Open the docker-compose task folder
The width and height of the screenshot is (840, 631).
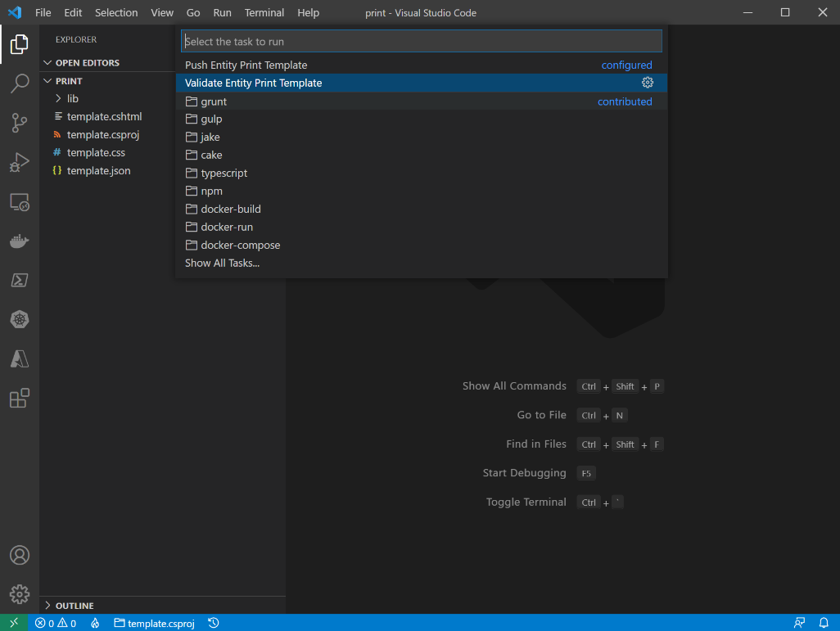pyautogui.click(x=422, y=245)
